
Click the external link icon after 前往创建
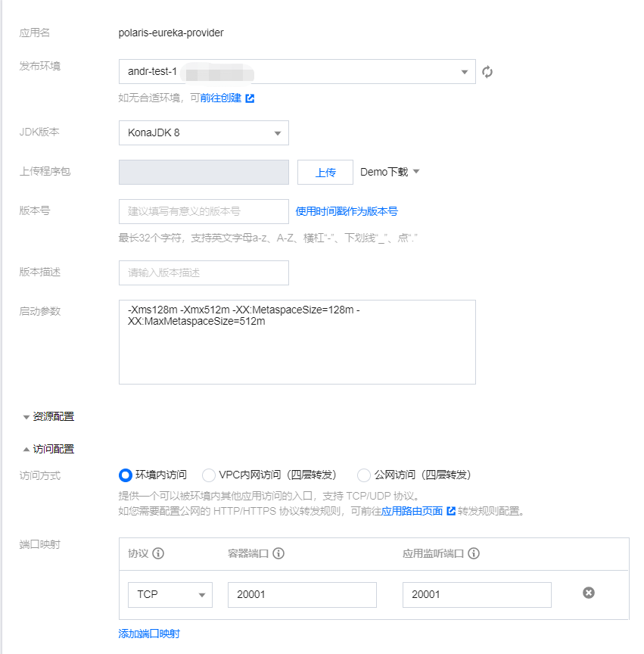(x=250, y=98)
